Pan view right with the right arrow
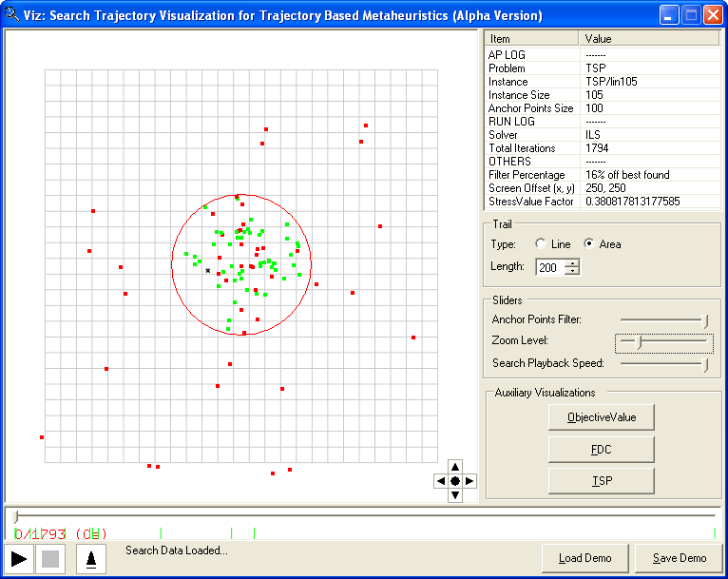 (x=469, y=481)
